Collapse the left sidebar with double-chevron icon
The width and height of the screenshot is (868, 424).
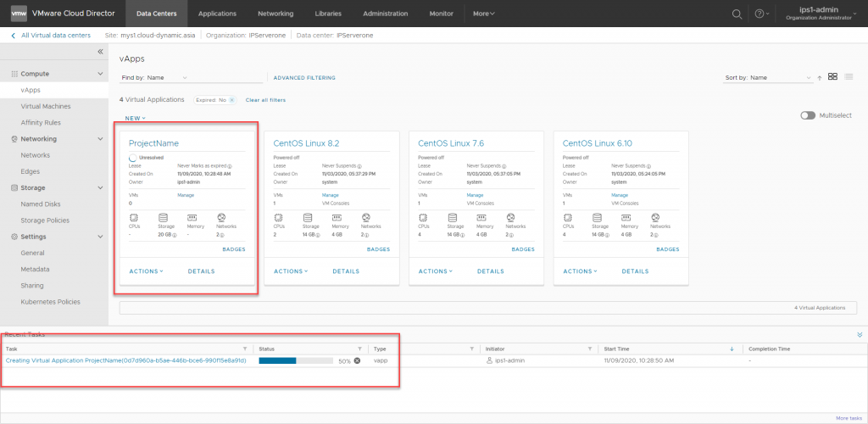click(x=100, y=52)
